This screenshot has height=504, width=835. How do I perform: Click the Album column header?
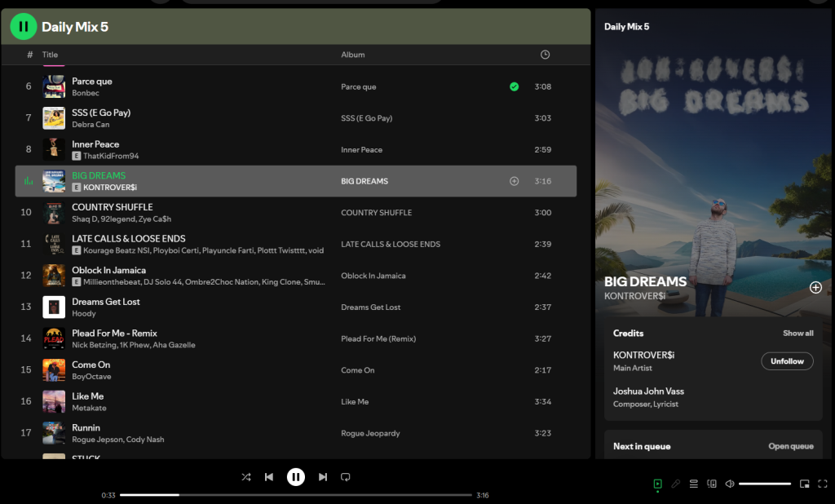tap(353, 55)
